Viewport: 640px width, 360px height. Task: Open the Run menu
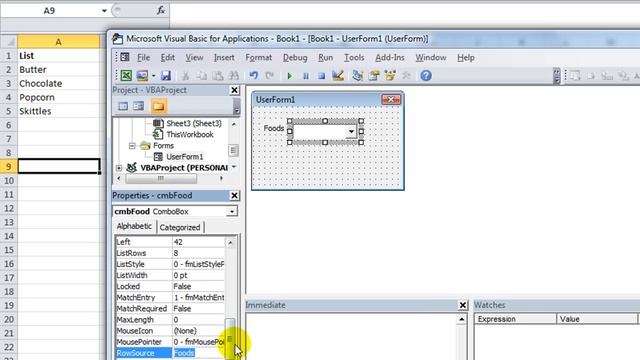(x=325, y=58)
